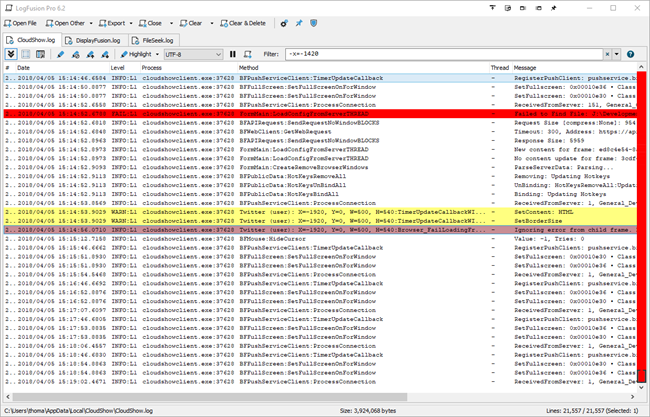Click the highlighter with up-arrow icon
Screen dimensions: 650x417
(90, 54)
